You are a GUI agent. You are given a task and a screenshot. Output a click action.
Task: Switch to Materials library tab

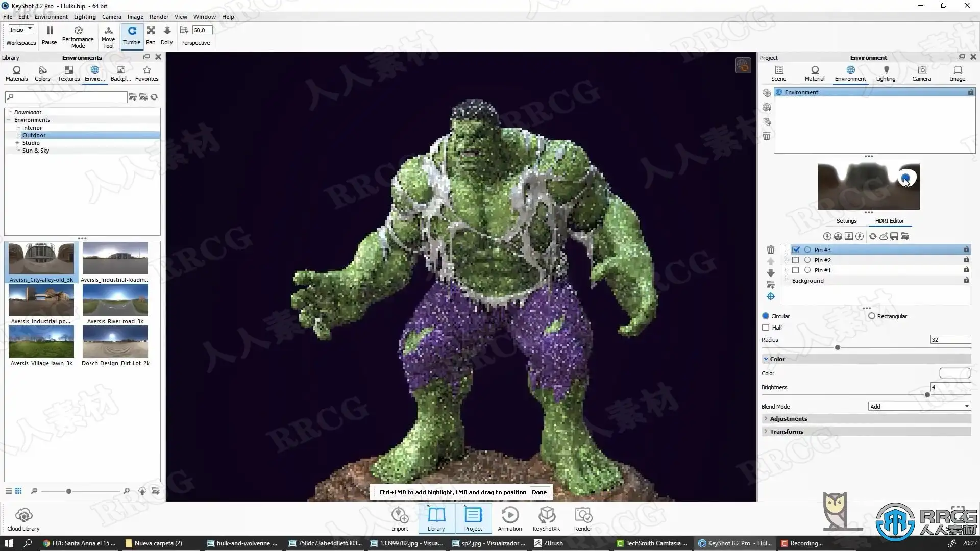pos(17,73)
